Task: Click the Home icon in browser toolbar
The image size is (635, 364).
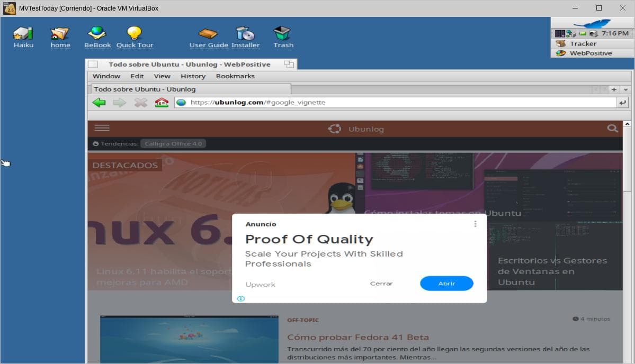Action: click(x=162, y=103)
